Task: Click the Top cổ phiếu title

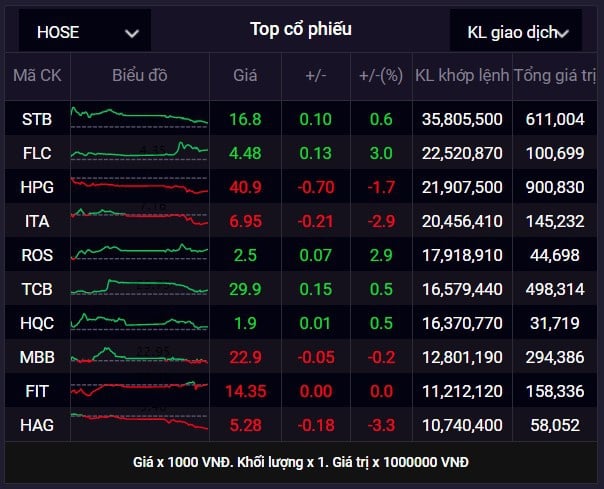Action: pyautogui.click(x=301, y=29)
